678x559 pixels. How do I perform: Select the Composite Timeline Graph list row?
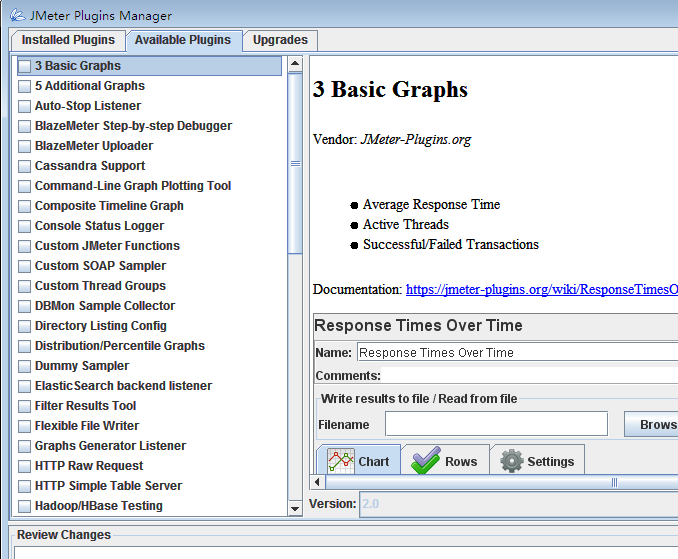pyautogui.click(x=150, y=206)
